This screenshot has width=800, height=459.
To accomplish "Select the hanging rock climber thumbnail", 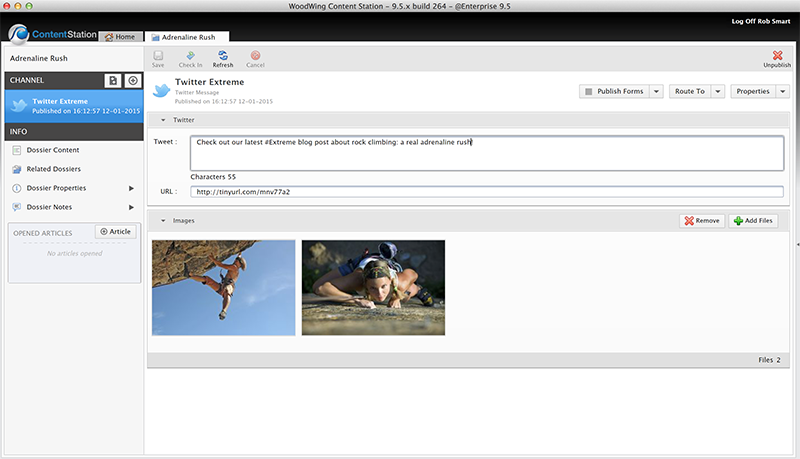I will click(x=223, y=287).
